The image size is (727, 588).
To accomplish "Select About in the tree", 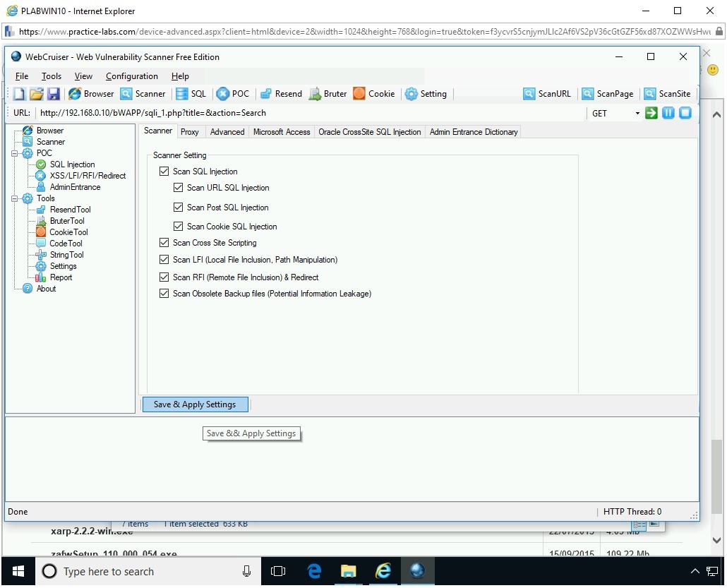I will pos(47,289).
